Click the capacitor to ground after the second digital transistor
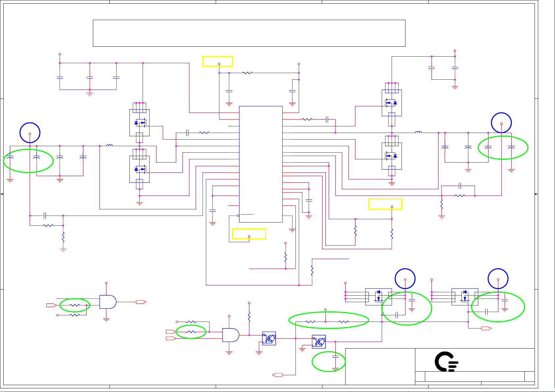 (335, 357)
